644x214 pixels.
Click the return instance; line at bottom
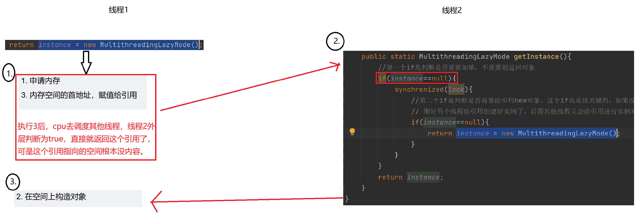[x=410, y=177]
